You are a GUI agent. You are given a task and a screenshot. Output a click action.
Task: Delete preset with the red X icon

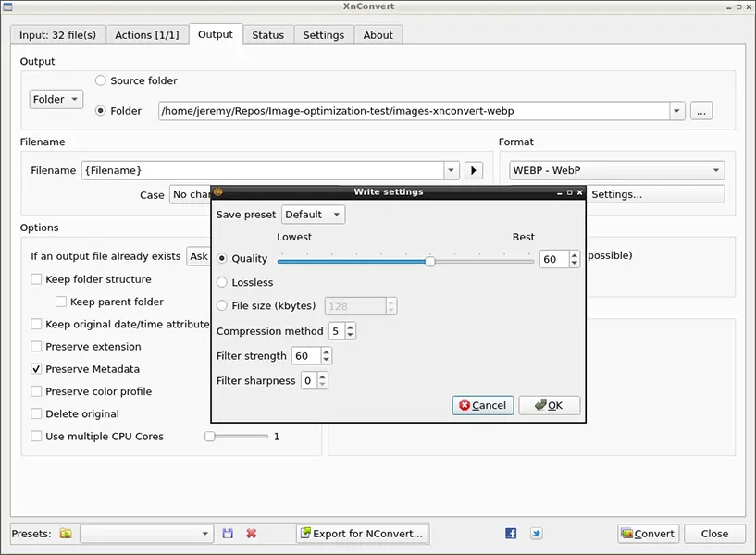pos(251,534)
